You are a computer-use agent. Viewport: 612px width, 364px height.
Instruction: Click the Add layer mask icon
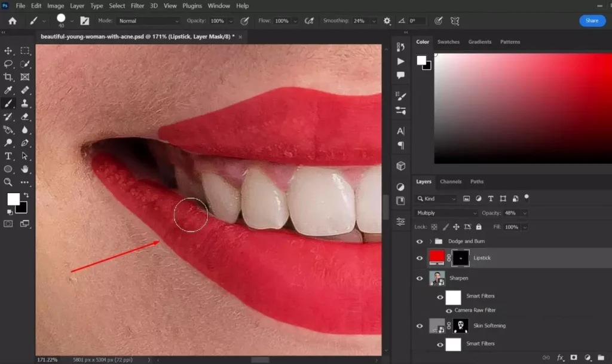point(574,357)
